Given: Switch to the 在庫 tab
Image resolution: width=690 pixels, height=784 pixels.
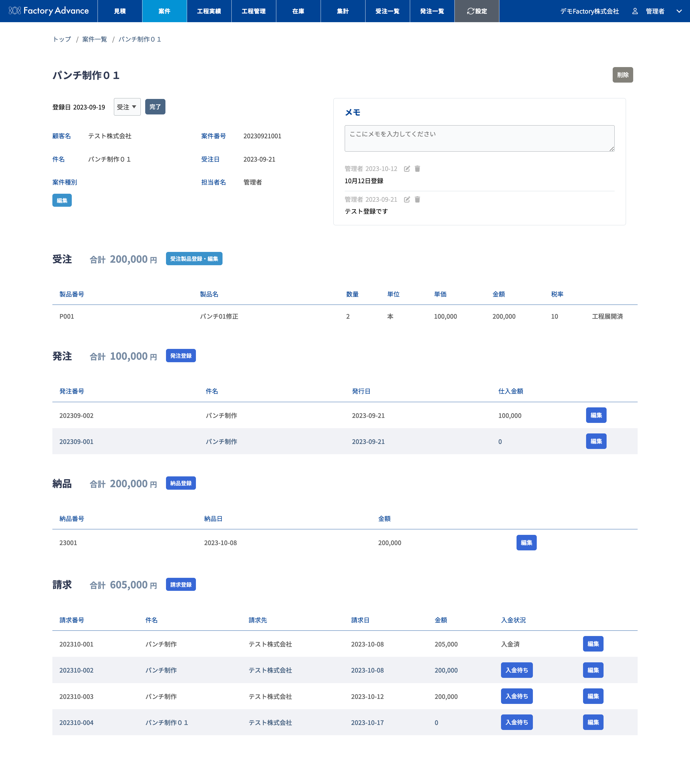Looking at the screenshot, I should [x=298, y=11].
